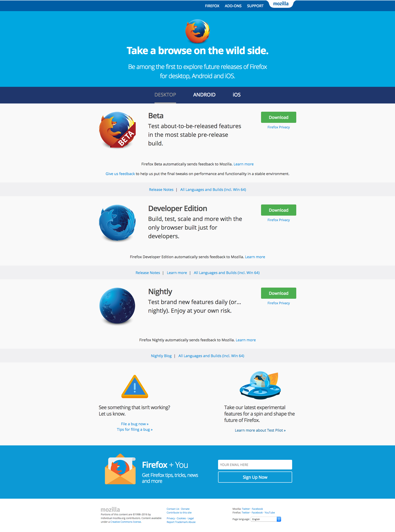The width and height of the screenshot is (395, 532).
Task: Click Learn more in Developer Edition links bar
Action: coord(177,273)
